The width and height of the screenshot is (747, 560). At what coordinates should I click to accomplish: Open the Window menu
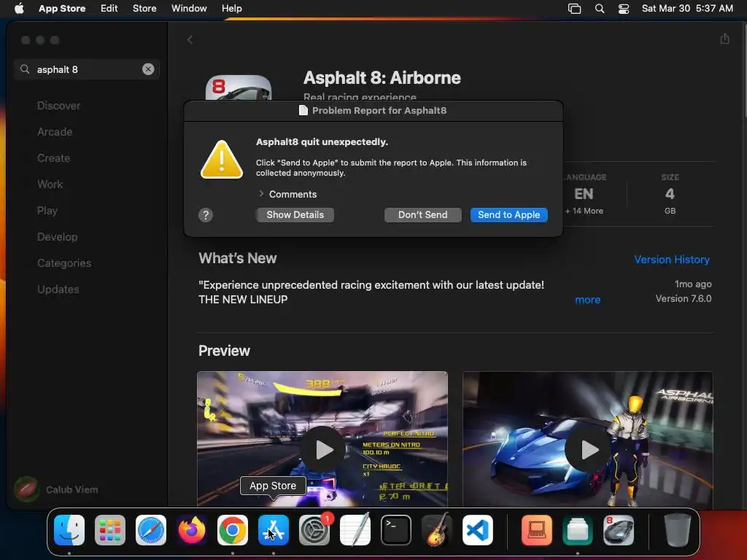(x=189, y=9)
